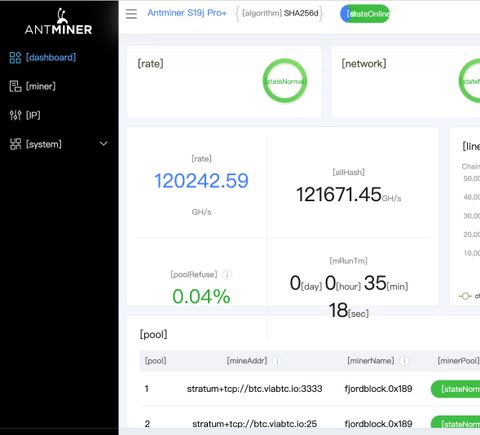480x435 pixels.
Task: Click the 120242.59 rate value
Action: click(x=201, y=181)
